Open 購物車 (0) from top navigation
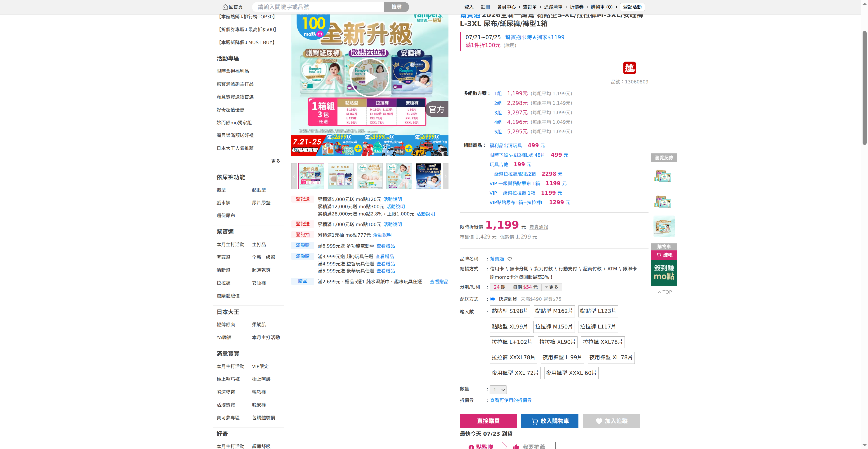Viewport: 868px width, 449px height. point(601,7)
